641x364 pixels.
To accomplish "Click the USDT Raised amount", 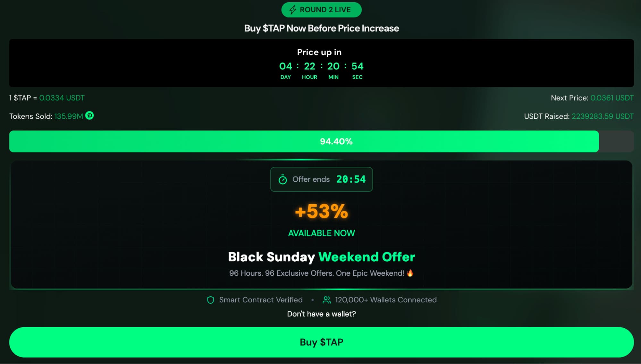I will 603,116.
